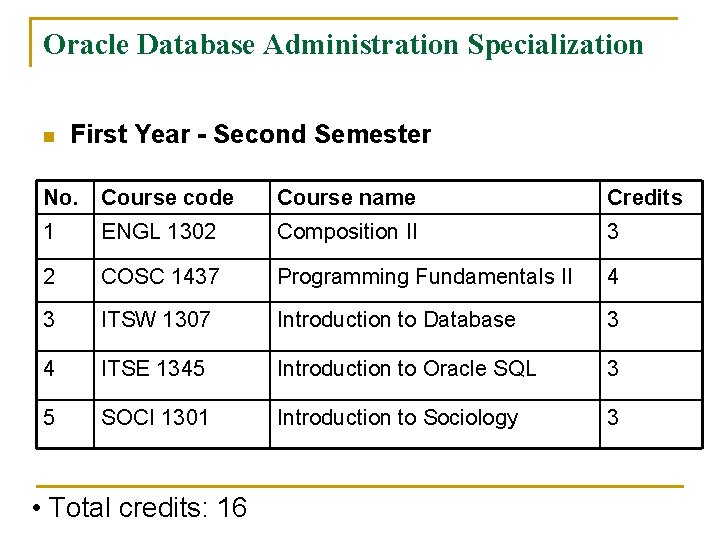Select the Course code column header
The width and height of the screenshot is (720, 540).
click(167, 198)
